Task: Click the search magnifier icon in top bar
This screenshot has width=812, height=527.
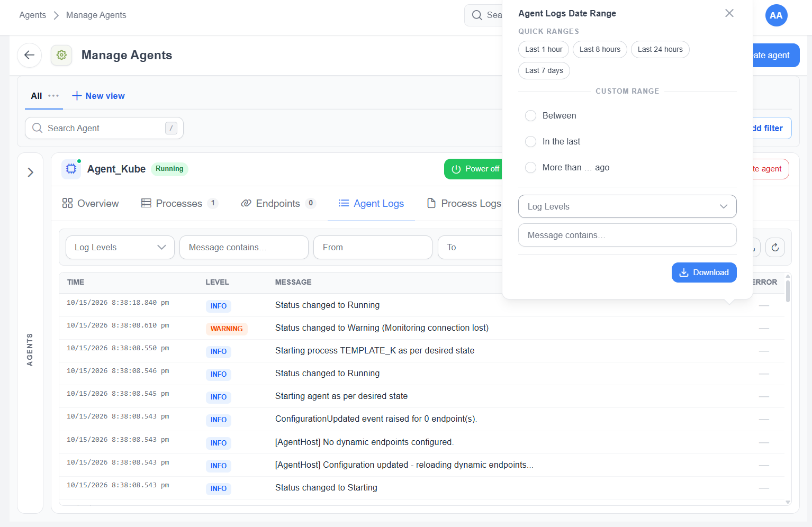Action: click(x=477, y=15)
